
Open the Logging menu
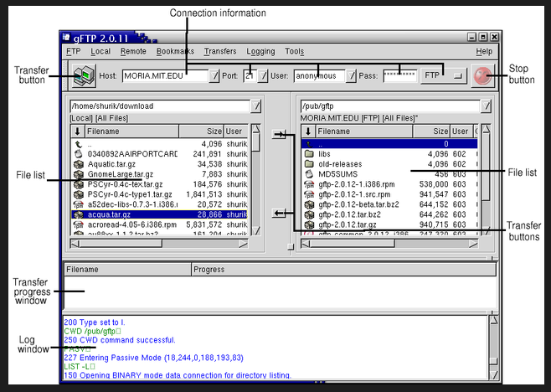(260, 51)
